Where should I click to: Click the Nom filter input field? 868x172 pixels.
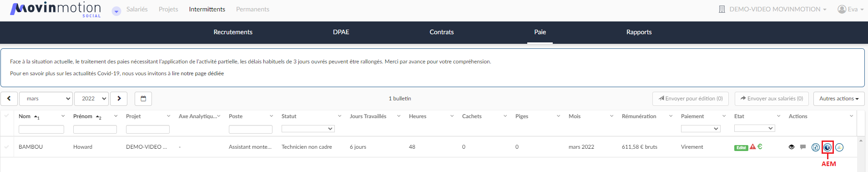coord(41,130)
